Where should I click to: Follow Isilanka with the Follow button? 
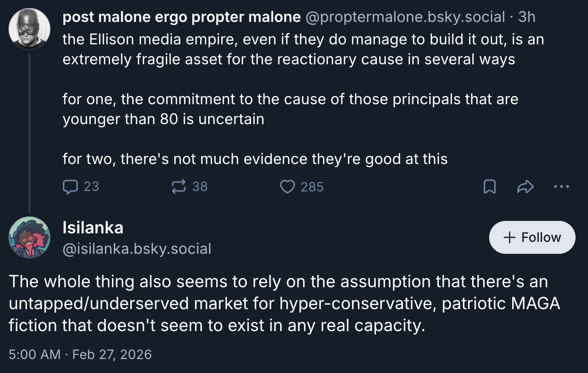[532, 237]
